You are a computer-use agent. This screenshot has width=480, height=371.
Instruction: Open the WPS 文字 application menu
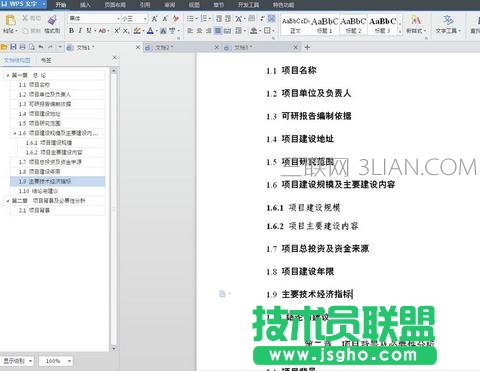coord(23,4)
